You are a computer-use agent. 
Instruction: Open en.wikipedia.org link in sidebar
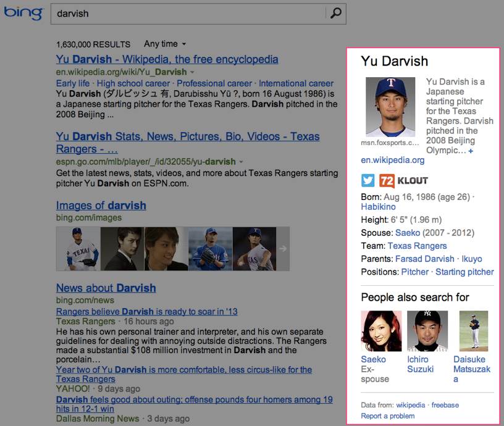(x=392, y=160)
